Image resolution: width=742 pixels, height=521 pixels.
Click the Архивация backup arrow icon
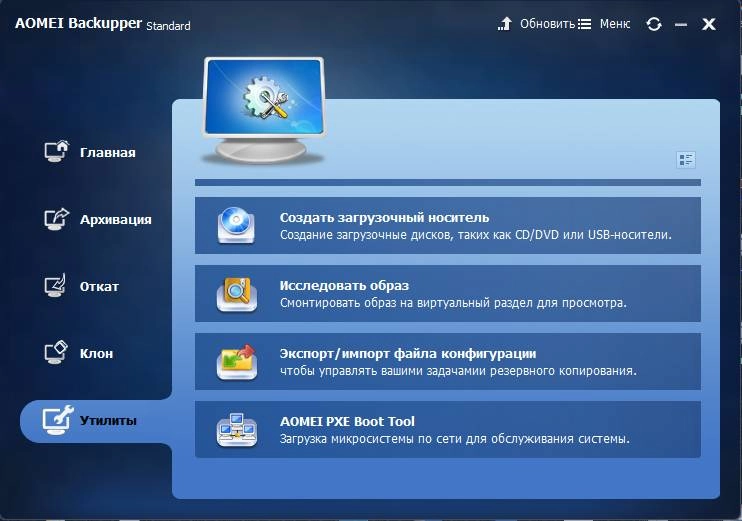pyautogui.click(x=56, y=219)
